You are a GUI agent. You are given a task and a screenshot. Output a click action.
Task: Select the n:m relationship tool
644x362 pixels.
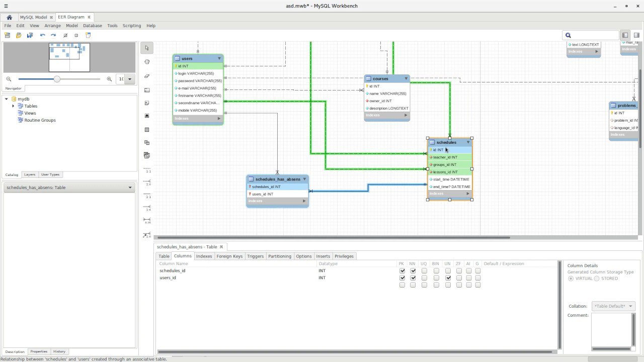pyautogui.click(x=147, y=220)
